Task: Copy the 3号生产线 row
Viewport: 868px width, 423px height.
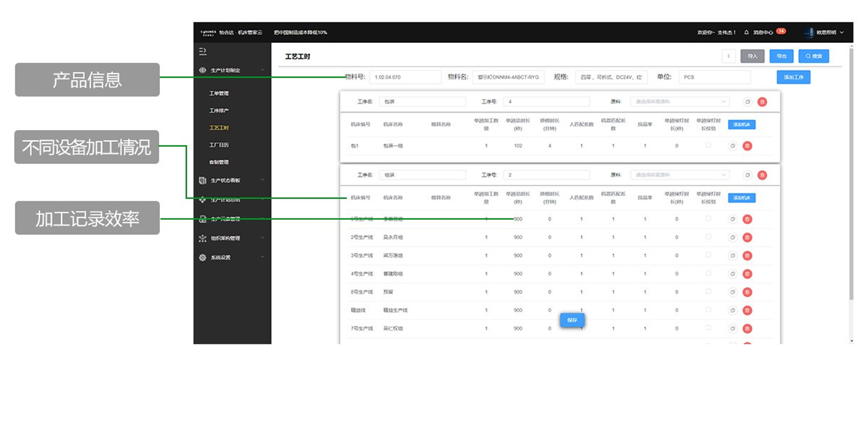Action: 732,256
